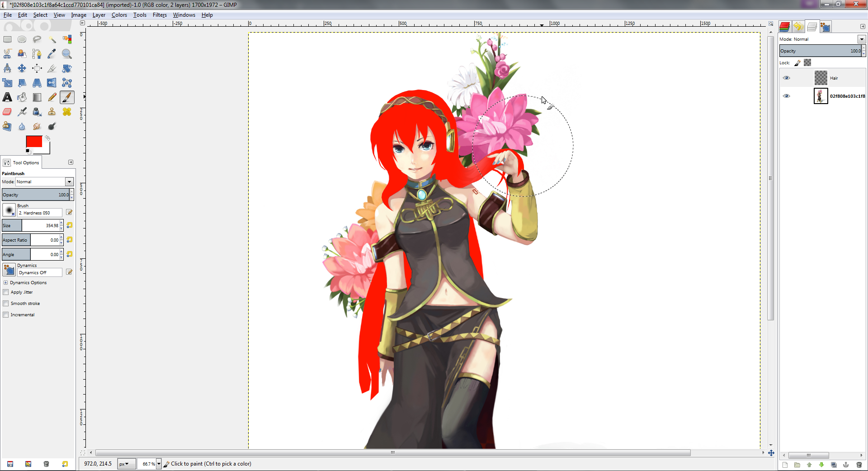Activate the Scissors Select tool

7,54
